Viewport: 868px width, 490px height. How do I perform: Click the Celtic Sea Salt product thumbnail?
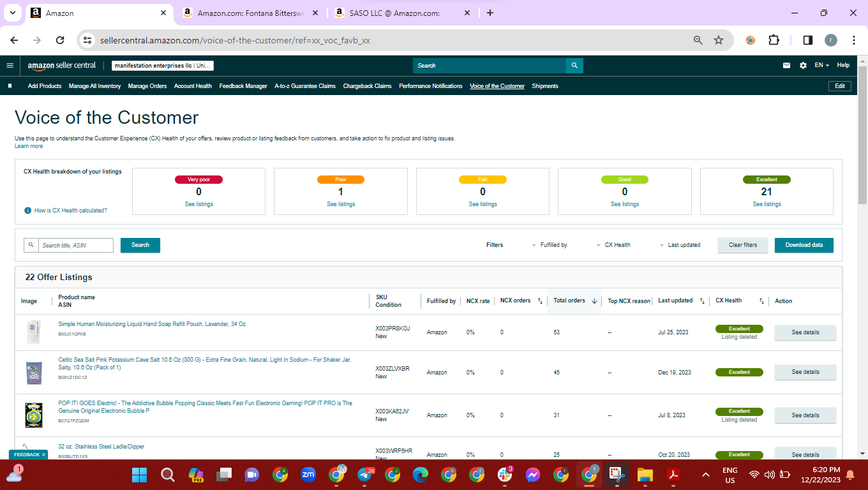[33, 372]
